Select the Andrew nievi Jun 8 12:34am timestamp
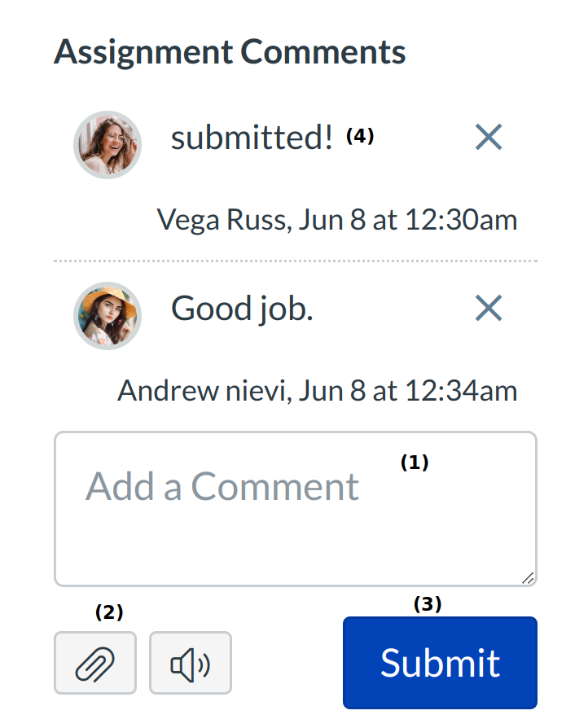Image resolution: width=588 pixels, height=728 pixels. click(x=317, y=391)
